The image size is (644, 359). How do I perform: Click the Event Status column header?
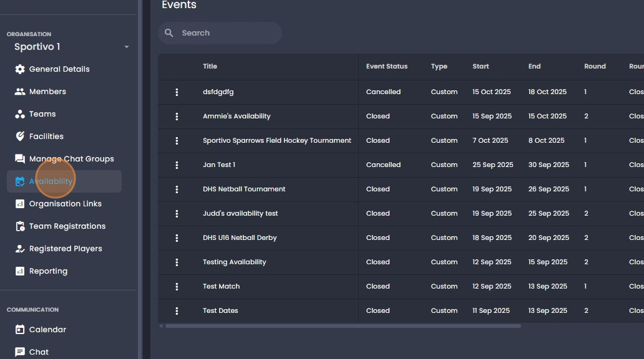[386, 67]
